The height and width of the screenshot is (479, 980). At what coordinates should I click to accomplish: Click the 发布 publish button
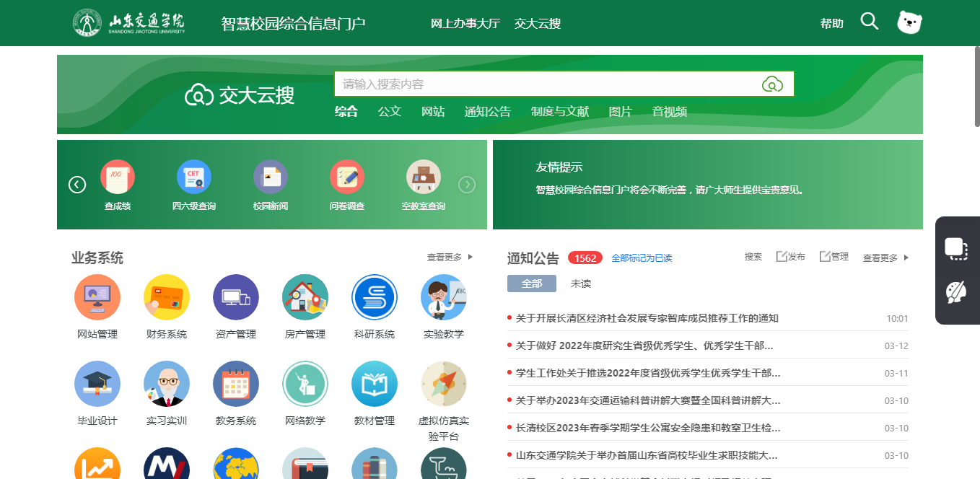tap(791, 256)
